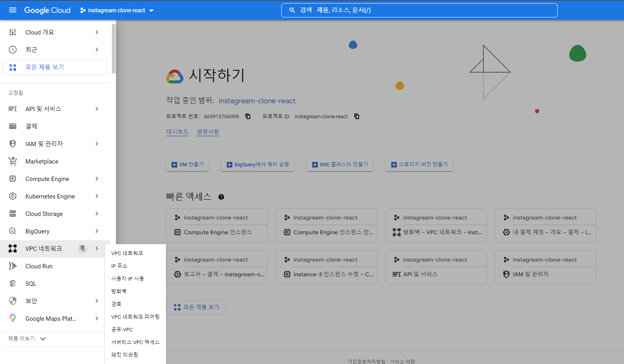Click the API 및 서비스 sidebar icon

click(x=13, y=109)
